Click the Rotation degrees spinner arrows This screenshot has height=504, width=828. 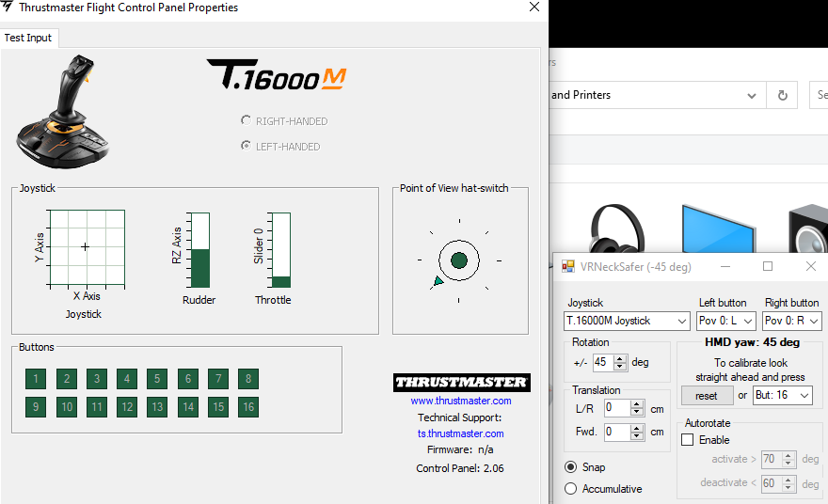coord(620,363)
